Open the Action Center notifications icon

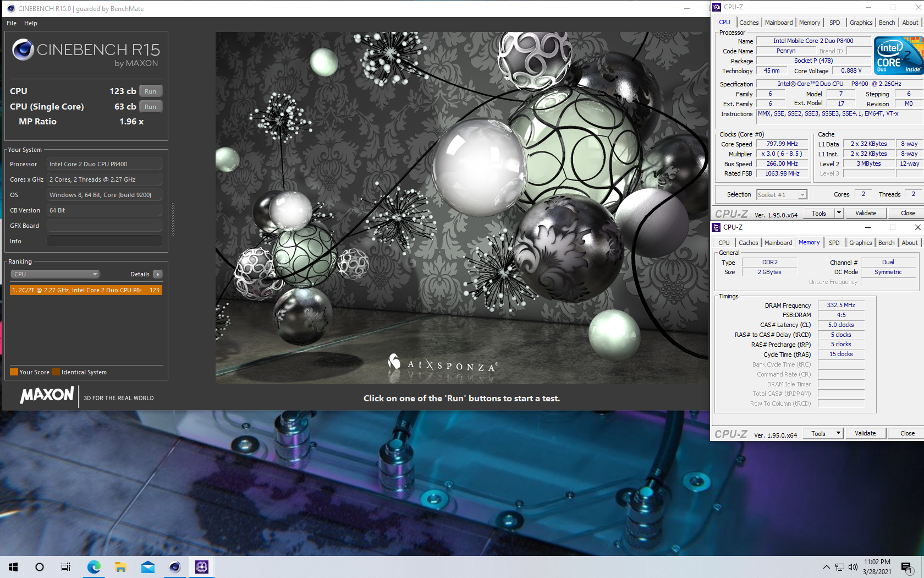coord(907,567)
